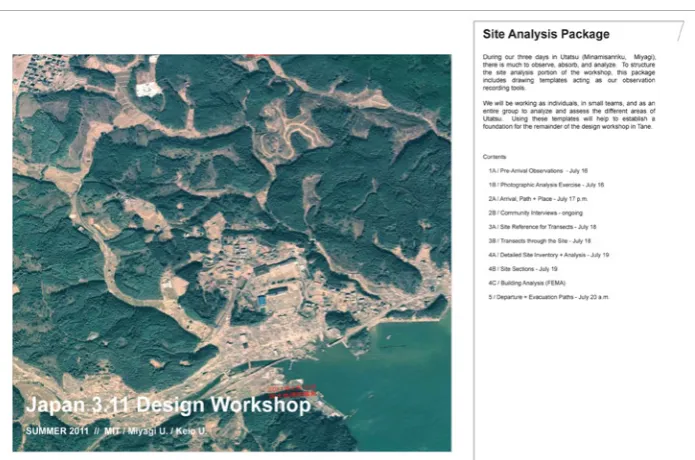The image size is (695, 460).
Task: Select '4A / Detailed Site Inventory + Analysis' line
Action: (549, 255)
